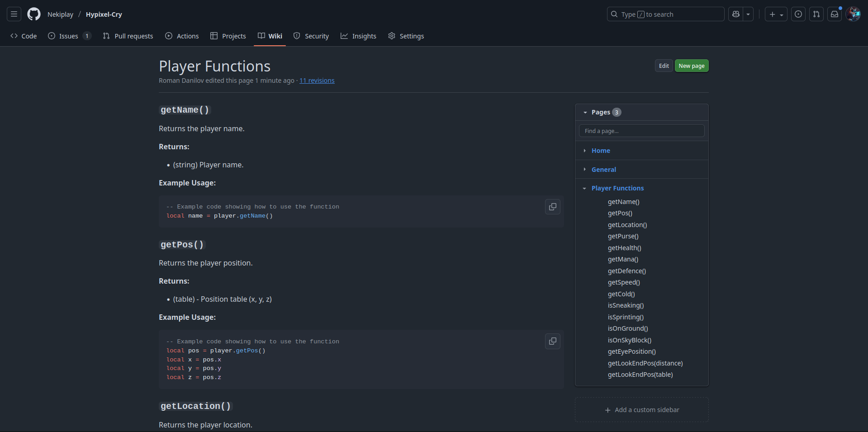Click the Nekiplay owner link
This screenshot has height=432, width=868.
tap(60, 14)
